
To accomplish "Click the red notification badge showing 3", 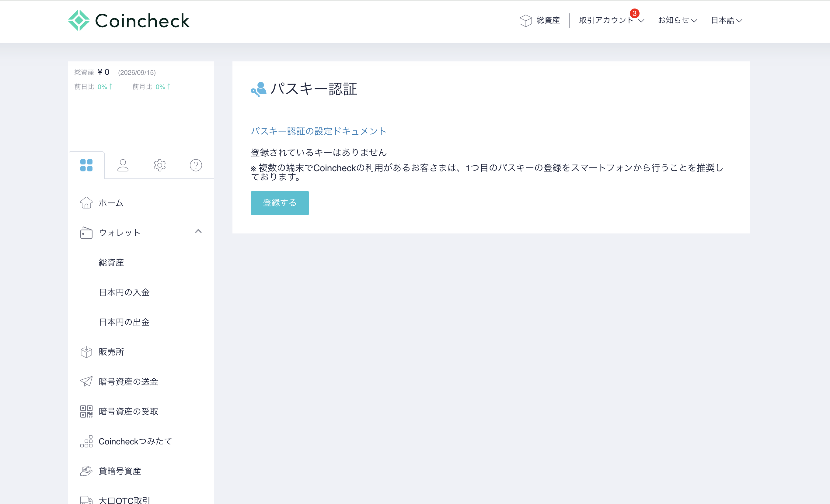I will point(634,13).
